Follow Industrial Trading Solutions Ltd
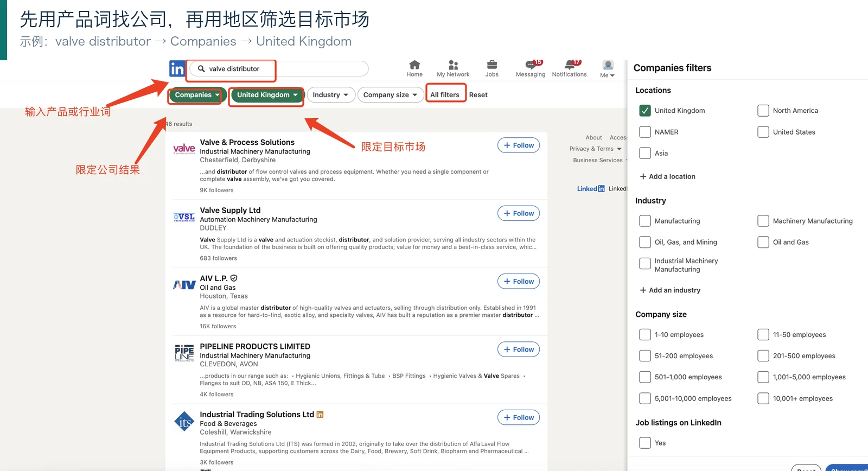Screen dimensions: 868x471 (x=519, y=417)
